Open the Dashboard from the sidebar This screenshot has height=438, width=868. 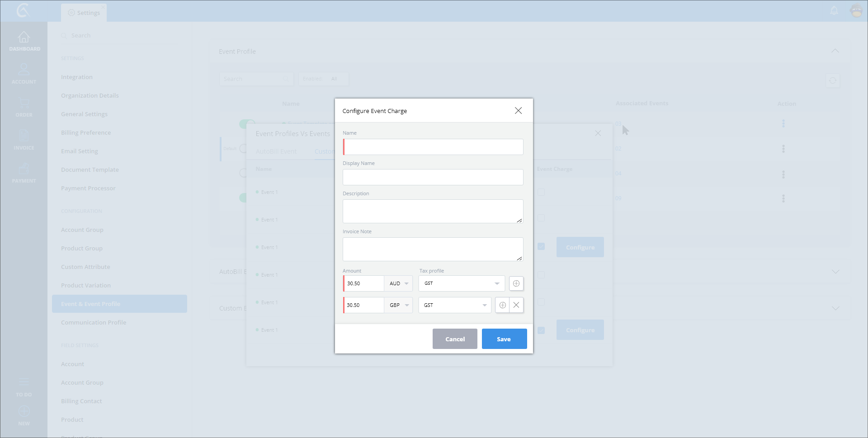pyautogui.click(x=24, y=41)
